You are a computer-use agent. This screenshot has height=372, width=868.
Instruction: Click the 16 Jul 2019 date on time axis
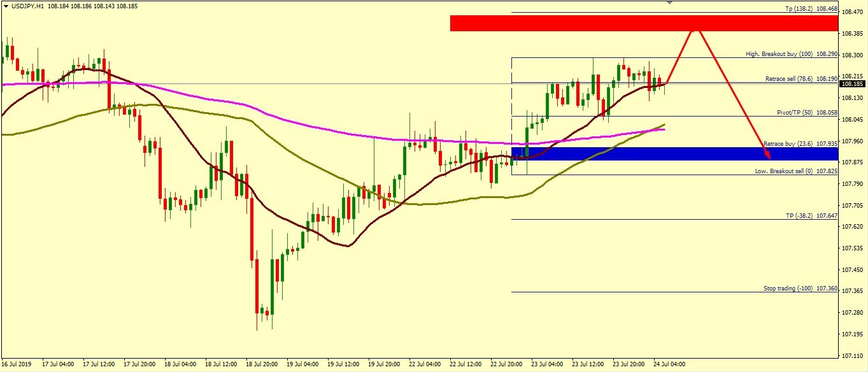(x=17, y=364)
